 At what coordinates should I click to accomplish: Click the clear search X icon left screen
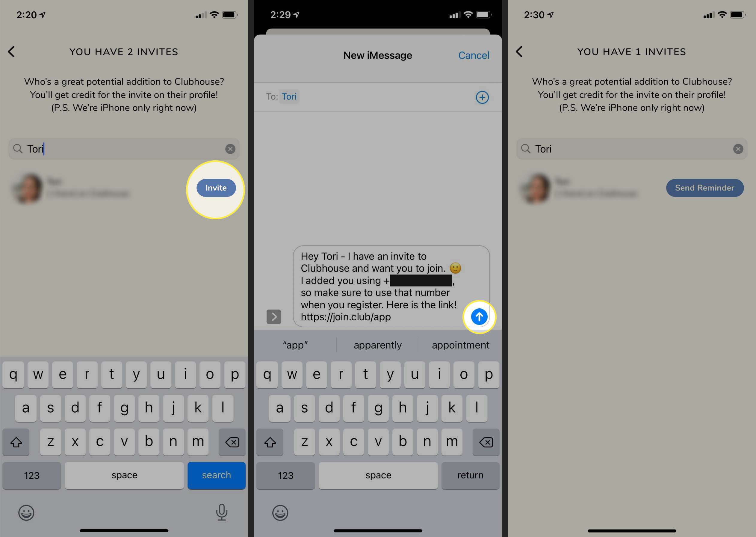(x=231, y=148)
